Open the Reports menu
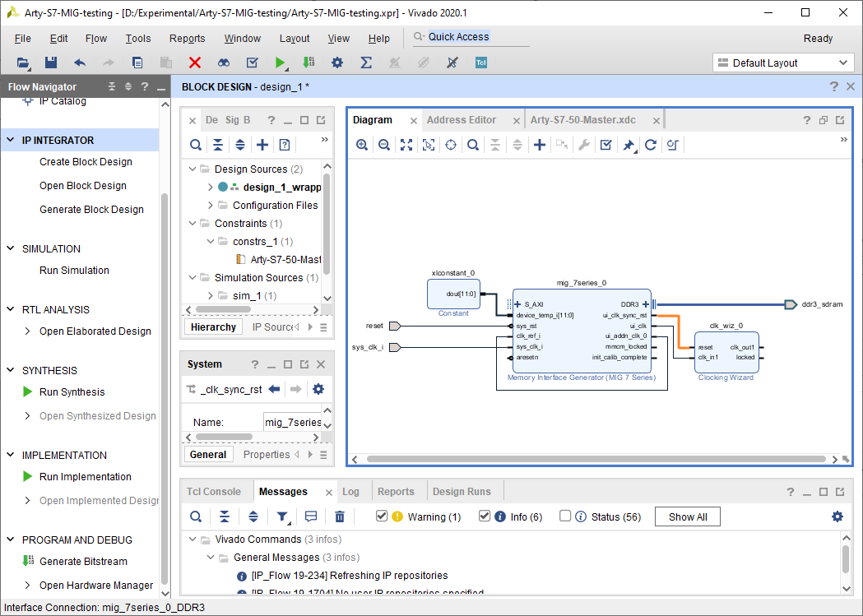The height and width of the screenshot is (616, 863). [187, 39]
